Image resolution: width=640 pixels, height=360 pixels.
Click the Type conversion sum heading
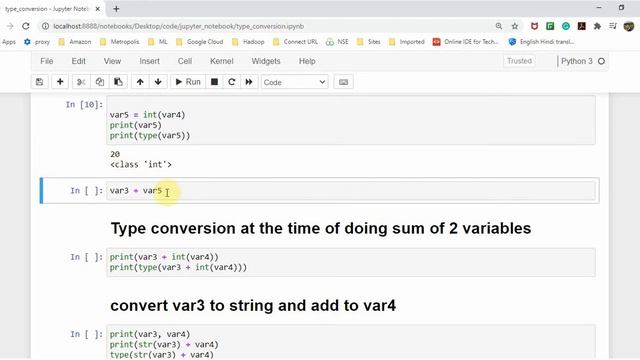321,228
